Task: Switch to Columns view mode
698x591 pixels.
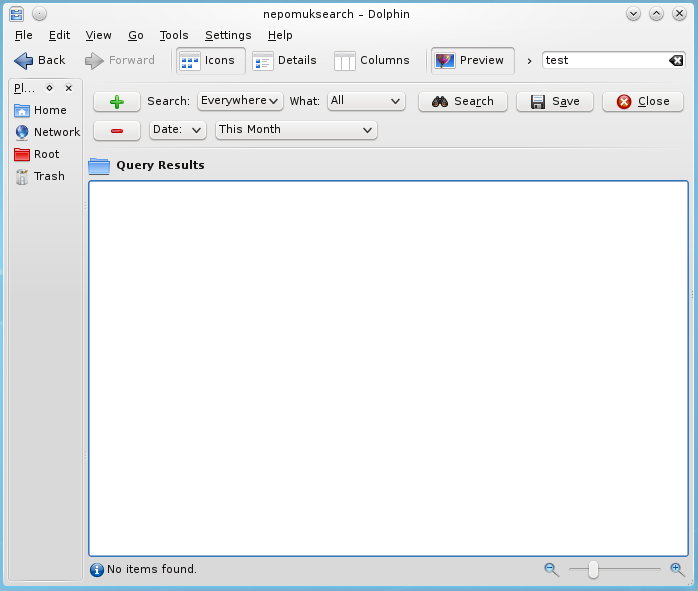Action: coord(372,61)
